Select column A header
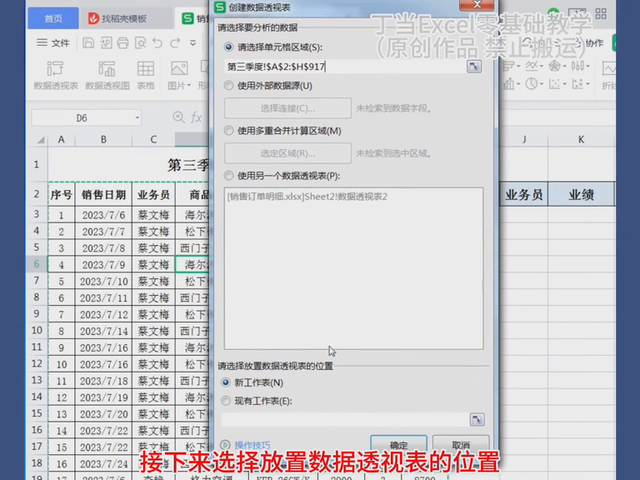Screen dimensions: 640x480 tap(61, 140)
